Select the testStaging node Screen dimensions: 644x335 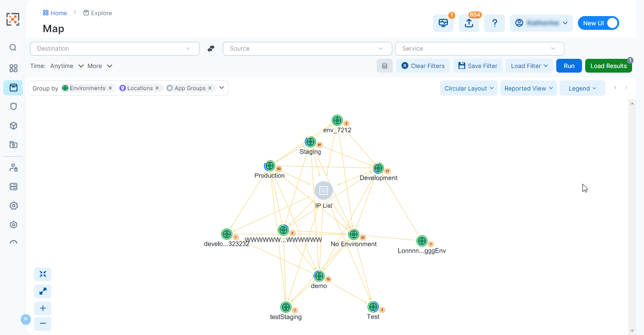(x=286, y=307)
